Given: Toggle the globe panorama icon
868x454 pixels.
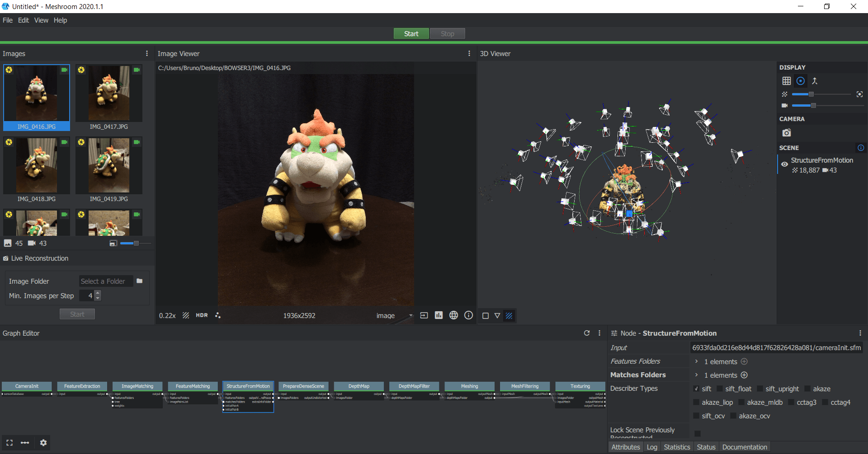Looking at the screenshot, I should click(x=453, y=315).
